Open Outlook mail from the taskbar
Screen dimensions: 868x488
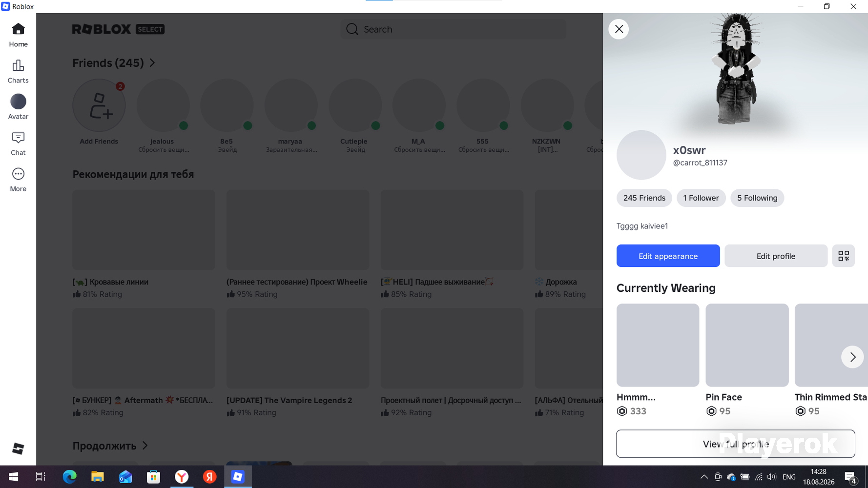pos(125,477)
